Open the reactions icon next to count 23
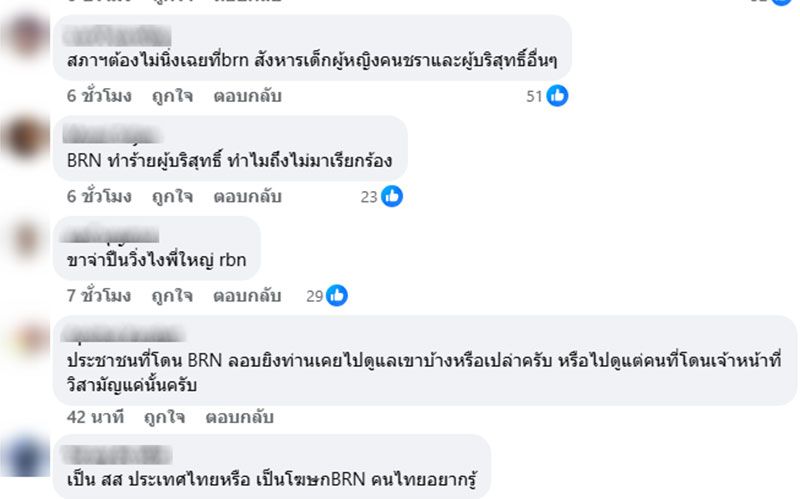This screenshot has width=800, height=499. point(392,196)
